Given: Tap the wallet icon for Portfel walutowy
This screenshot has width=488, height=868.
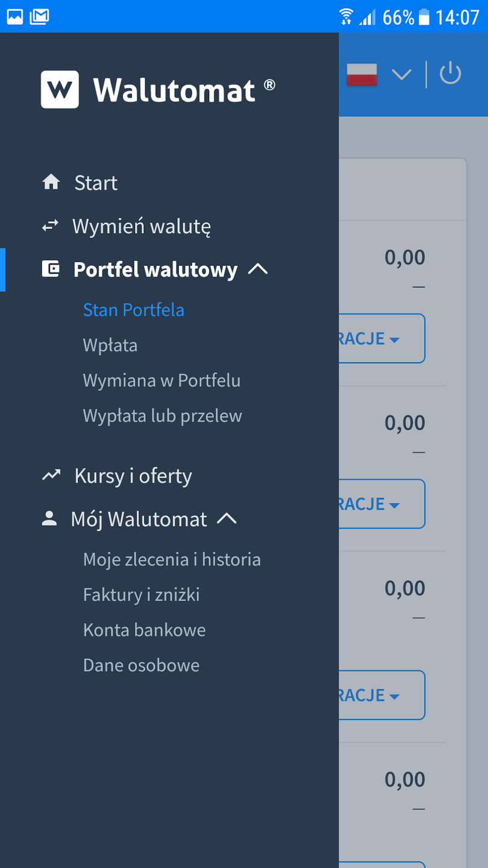Looking at the screenshot, I should (x=51, y=269).
